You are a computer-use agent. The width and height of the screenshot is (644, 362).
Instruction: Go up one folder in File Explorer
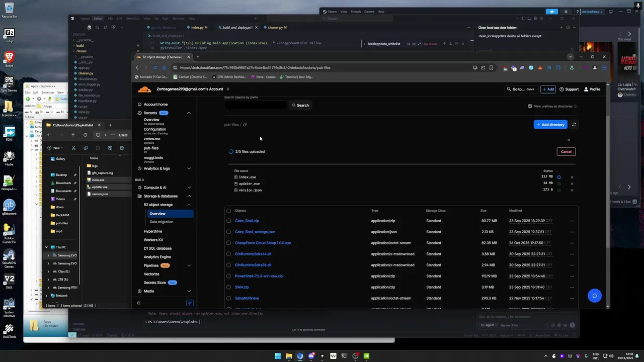(73, 135)
